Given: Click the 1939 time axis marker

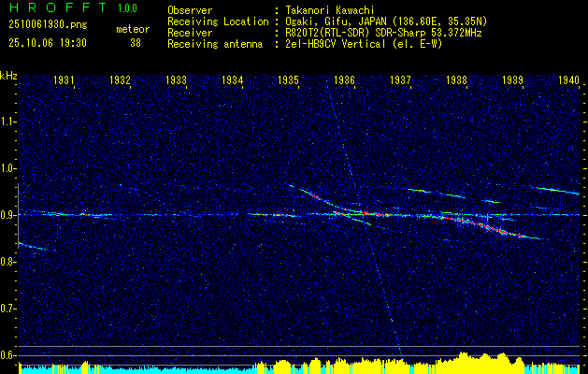Looking at the screenshot, I should coord(512,79).
